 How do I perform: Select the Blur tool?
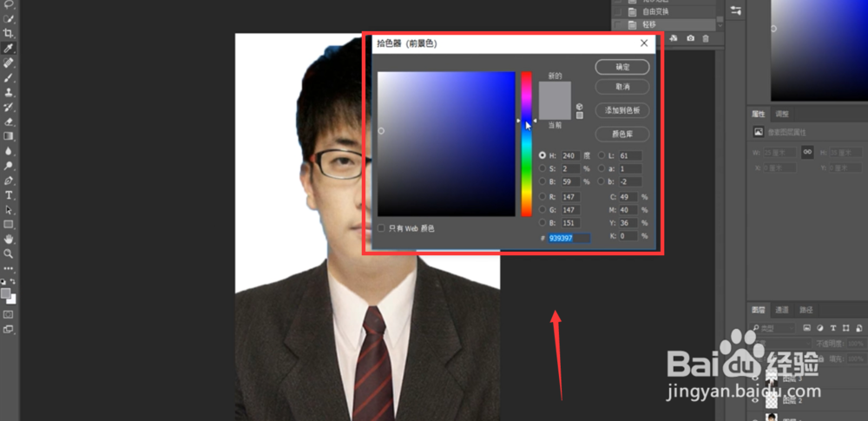(9, 151)
